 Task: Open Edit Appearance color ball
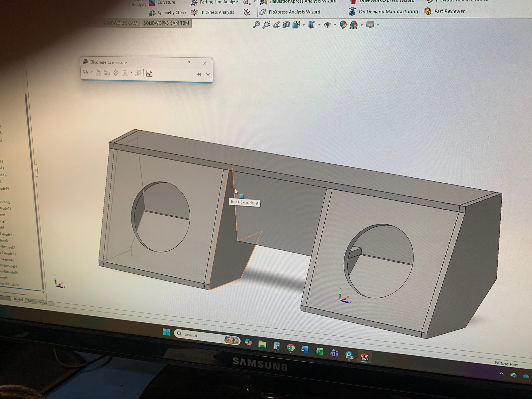(x=343, y=25)
